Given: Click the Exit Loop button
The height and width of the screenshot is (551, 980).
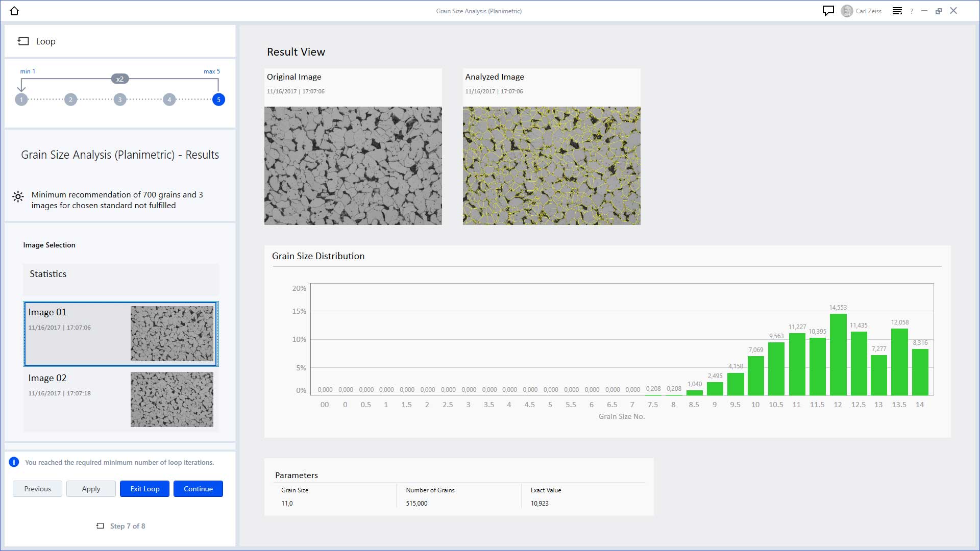Looking at the screenshot, I should click(x=145, y=488).
